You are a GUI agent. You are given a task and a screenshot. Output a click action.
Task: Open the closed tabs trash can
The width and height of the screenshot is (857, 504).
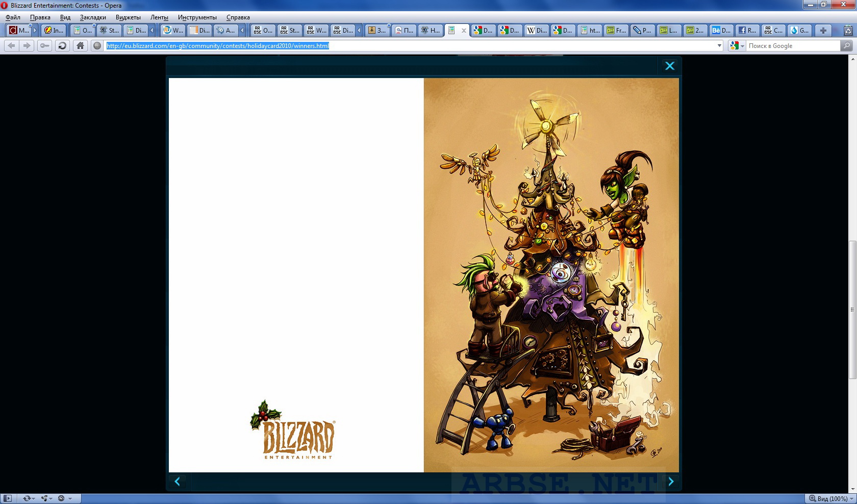(x=848, y=31)
